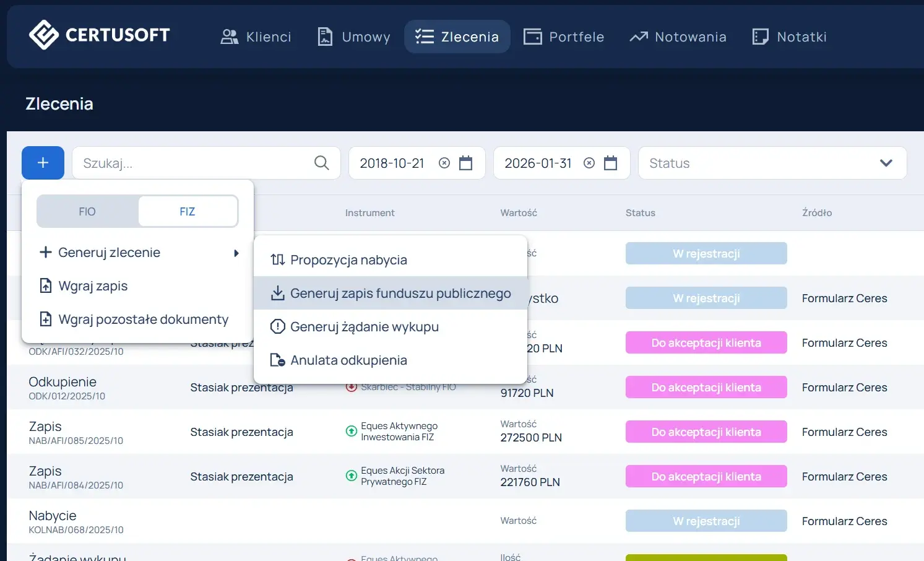Expand the Status dropdown

pyautogui.click(x=886, y=163)
